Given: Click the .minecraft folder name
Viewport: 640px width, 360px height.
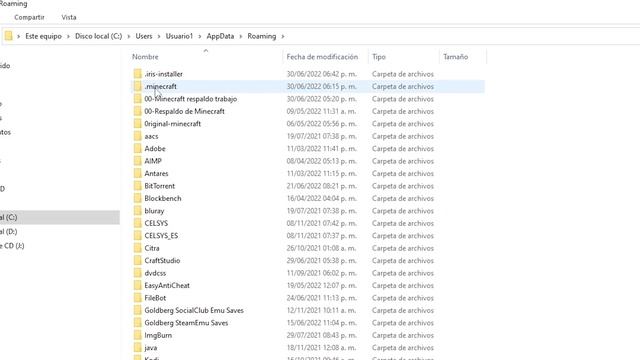Looking at the screenshot, I should tap(160, 87).
